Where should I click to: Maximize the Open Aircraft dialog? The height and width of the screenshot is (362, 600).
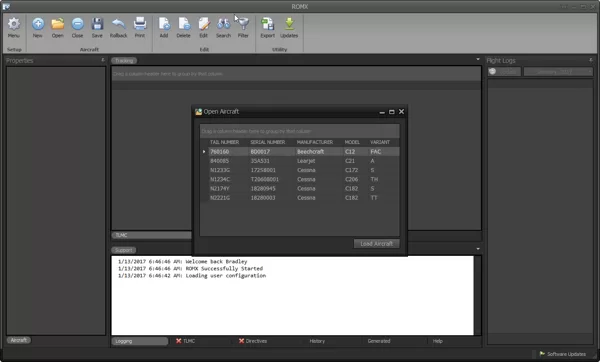[391, 112]
